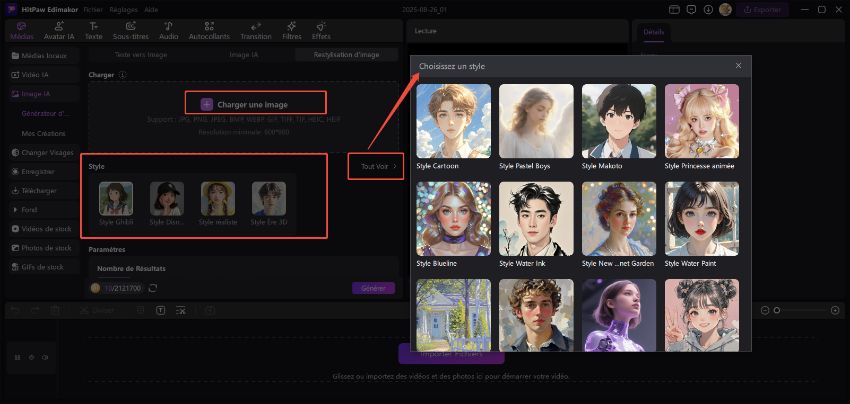Image resolution: width=850 pixels, height=404 pixels.
Task: Open the Avatar IA toolbar icon
Action: pyautogui.click(x=57, y=28)
